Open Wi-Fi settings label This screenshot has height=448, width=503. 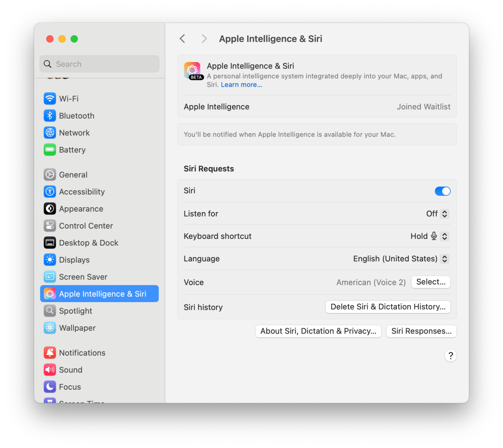[69, 98]
